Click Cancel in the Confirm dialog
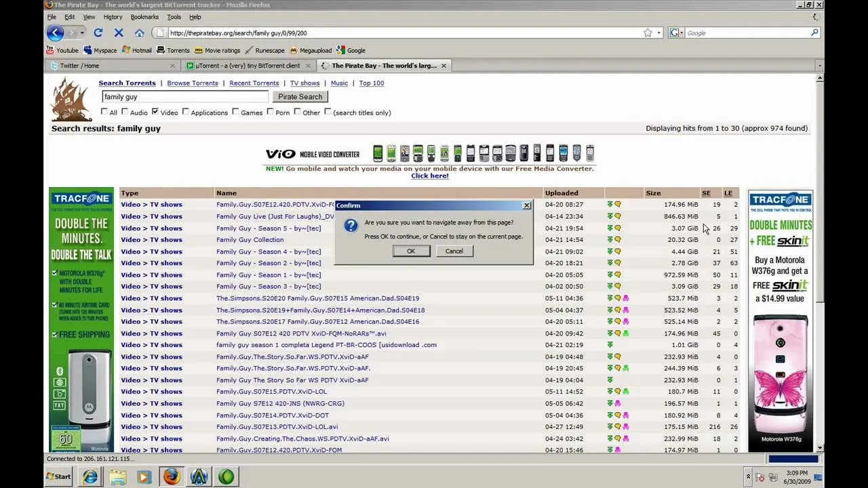 coord(454,251)
